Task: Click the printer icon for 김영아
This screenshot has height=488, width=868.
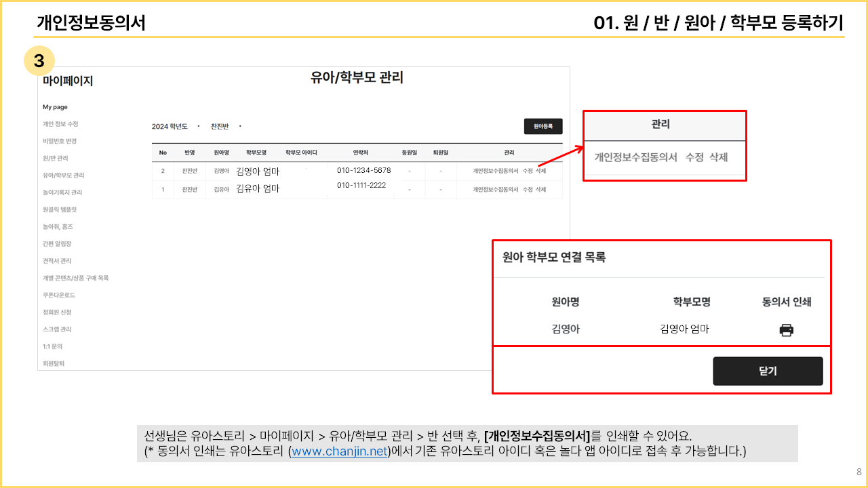Action: pyautogui.click(x=786, y=330)
